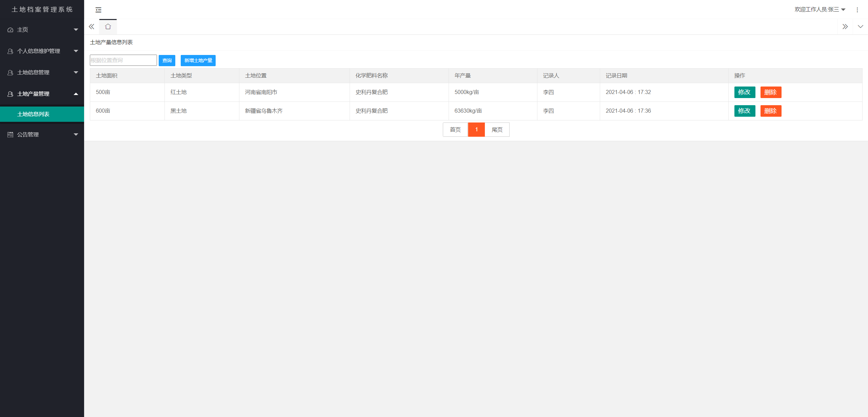This screenshot has width=868, height=417.
Task: Click the dashboard icon beside 主页
Action: (x=11, y=30)
